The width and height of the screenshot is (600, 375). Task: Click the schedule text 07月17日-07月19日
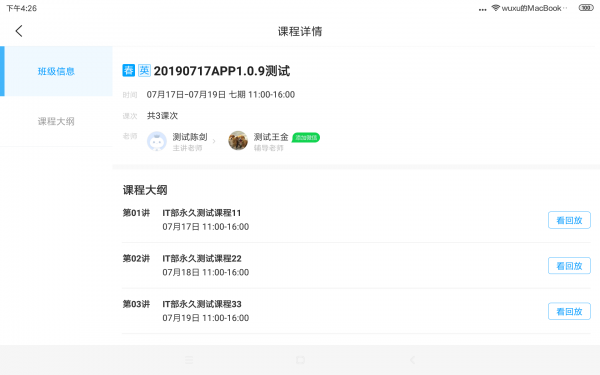click(x=186, y=95)
